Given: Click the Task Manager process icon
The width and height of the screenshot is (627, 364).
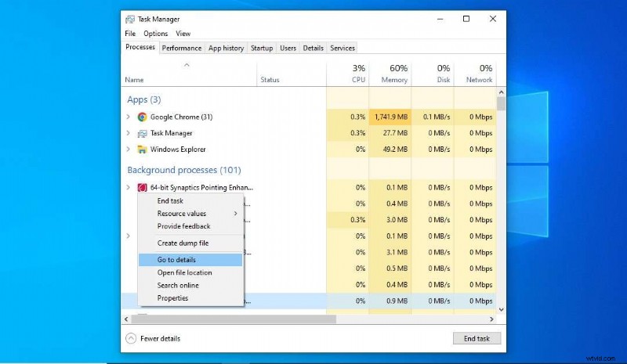Looking at the screenshot, I should (142, 133).
